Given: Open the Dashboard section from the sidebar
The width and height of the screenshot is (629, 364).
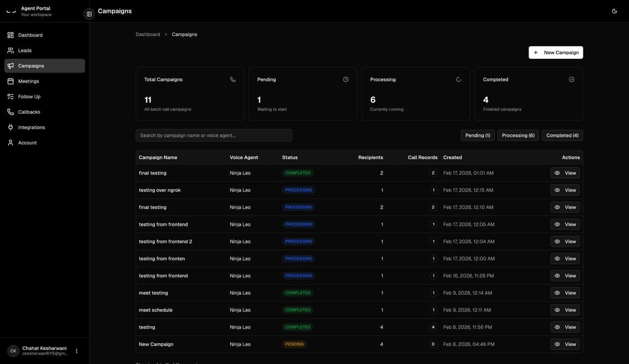Looking at the screenshot, I should 29,35.
